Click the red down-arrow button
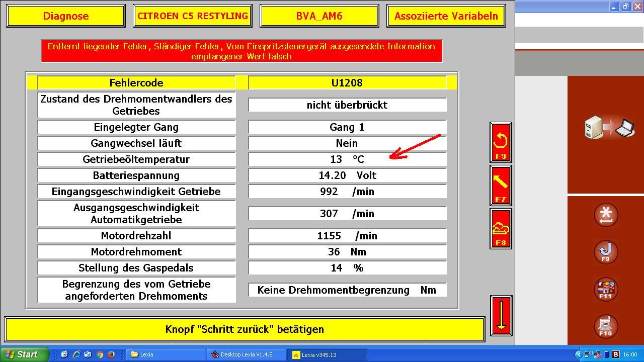Screen dimensions: 644x362 point(501,316)
